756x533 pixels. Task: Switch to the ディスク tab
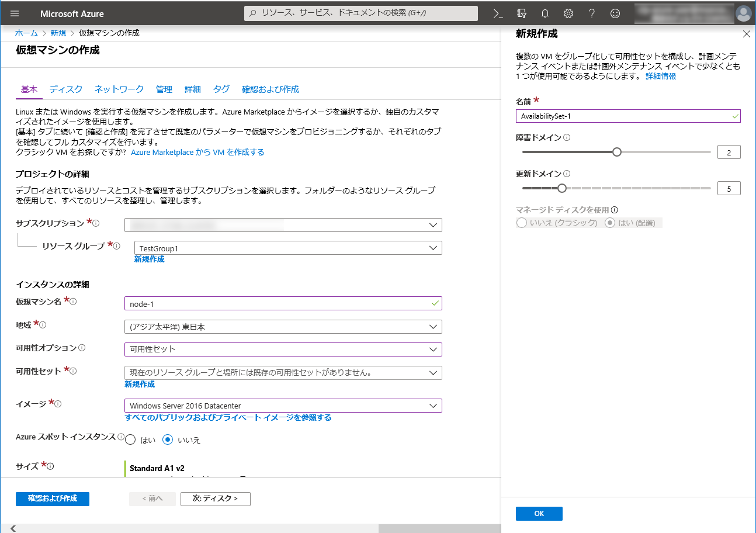66,89
